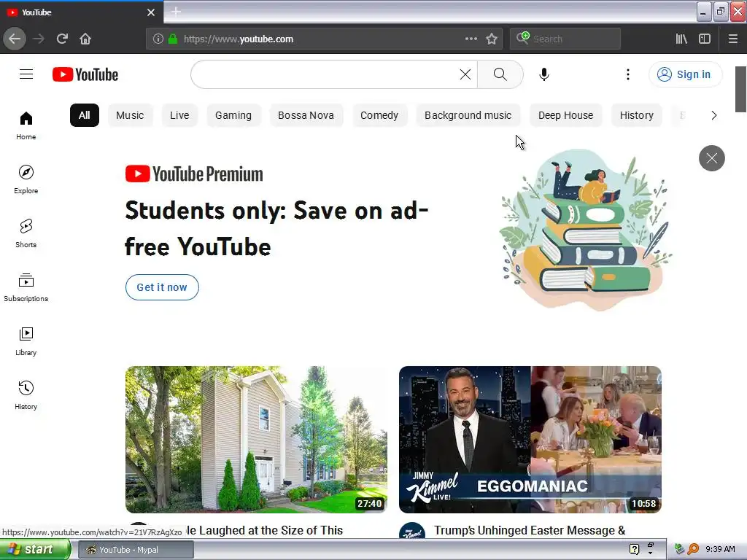747x560 pixels.
Task: Open the Windows Start menu
Action: 35,550
